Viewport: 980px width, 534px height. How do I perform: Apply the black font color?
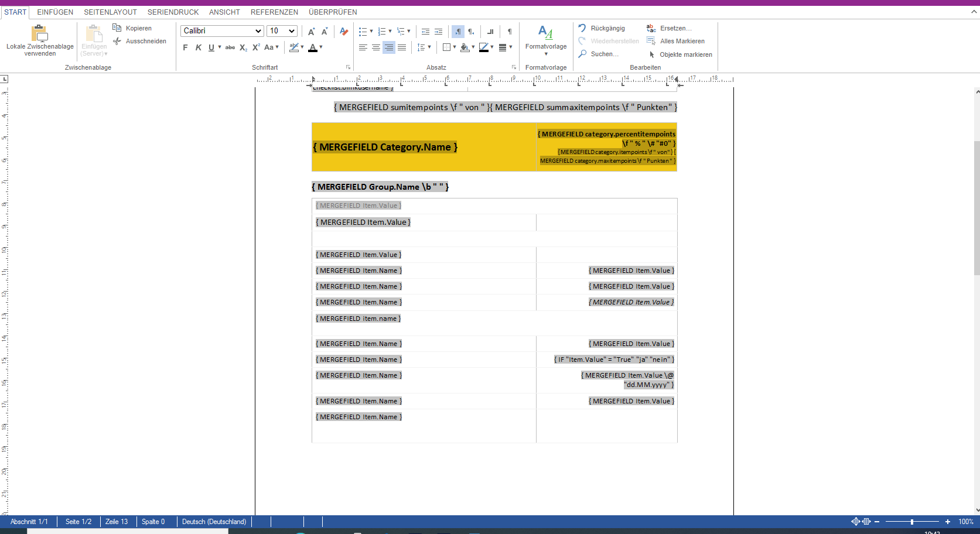313,47
